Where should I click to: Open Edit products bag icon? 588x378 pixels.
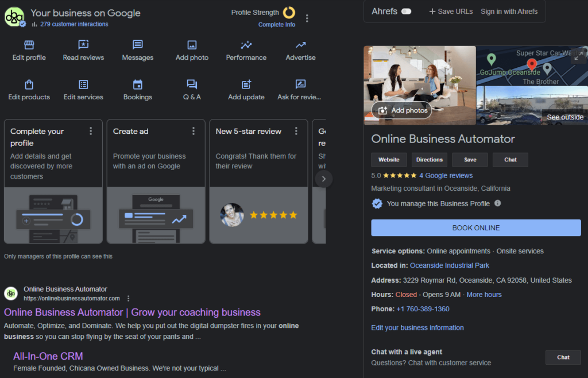(29, 85)
